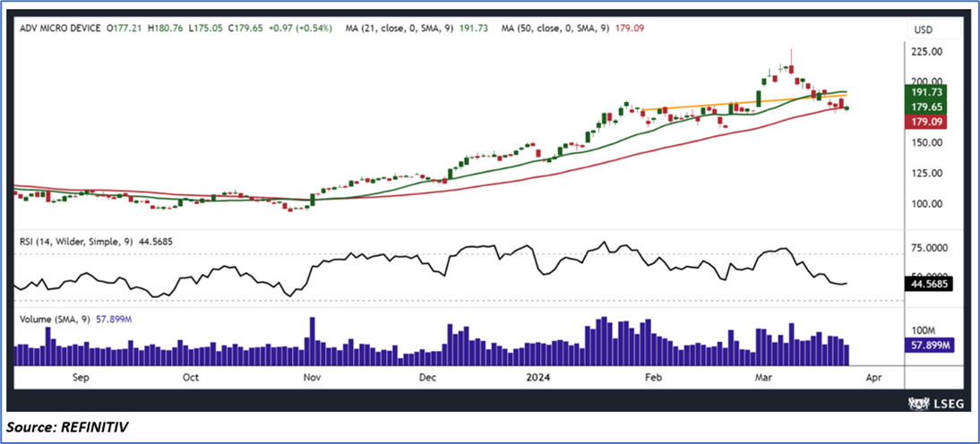Click the 57.899M volume axis label
The width and height of the screenshot is (980, 444).
click(x=929, y=345)
